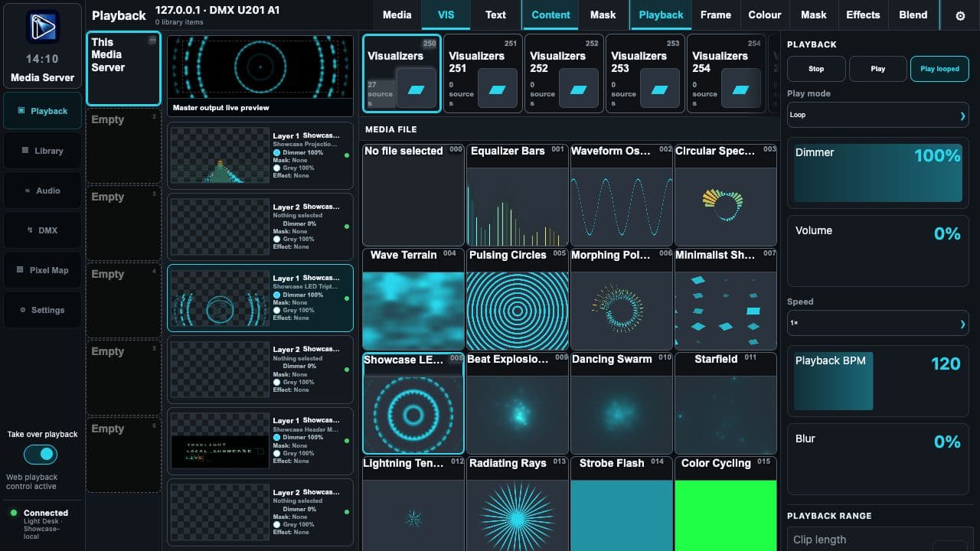
Task: Click the green status dot on Showcase Projection layer
Action: pos(347,155)
